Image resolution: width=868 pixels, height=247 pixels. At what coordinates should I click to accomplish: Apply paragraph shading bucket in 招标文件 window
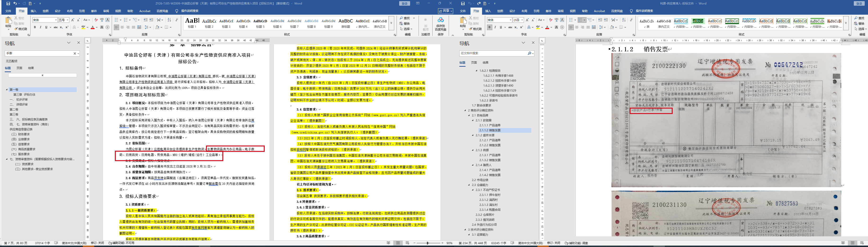(x=157, y=27)
